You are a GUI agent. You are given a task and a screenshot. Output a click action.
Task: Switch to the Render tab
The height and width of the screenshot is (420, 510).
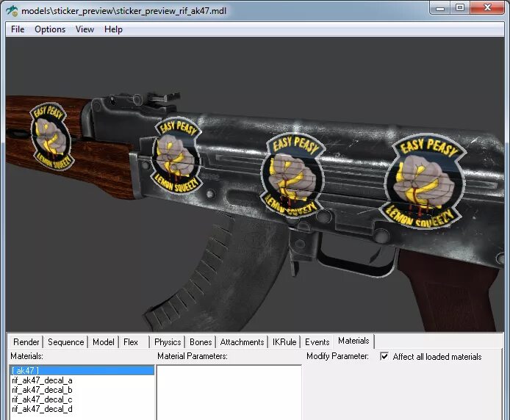pos(26,342)
